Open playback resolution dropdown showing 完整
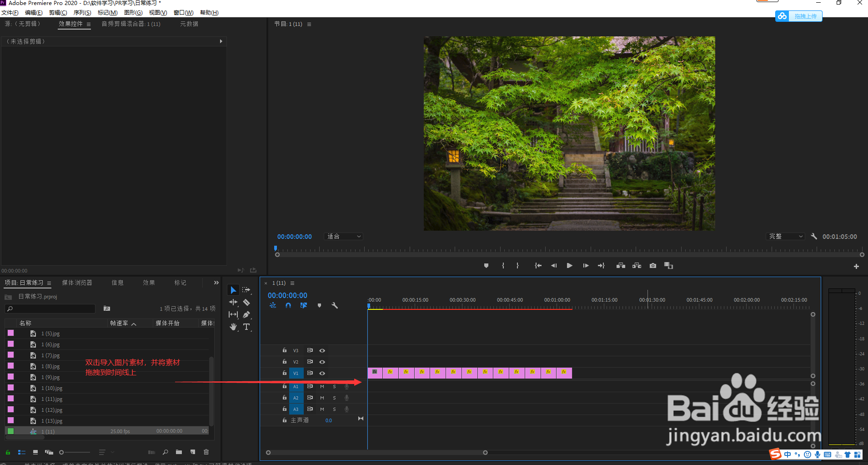868x465 pixels. tap(786, 237)
